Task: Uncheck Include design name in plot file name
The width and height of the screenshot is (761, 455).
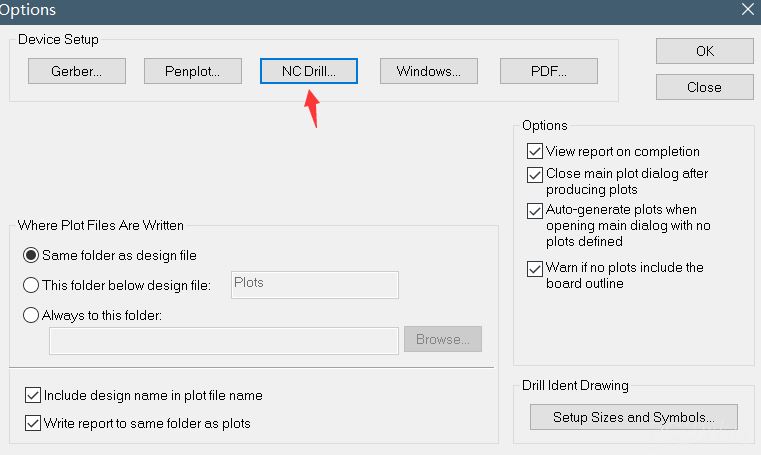Action: 33,395
